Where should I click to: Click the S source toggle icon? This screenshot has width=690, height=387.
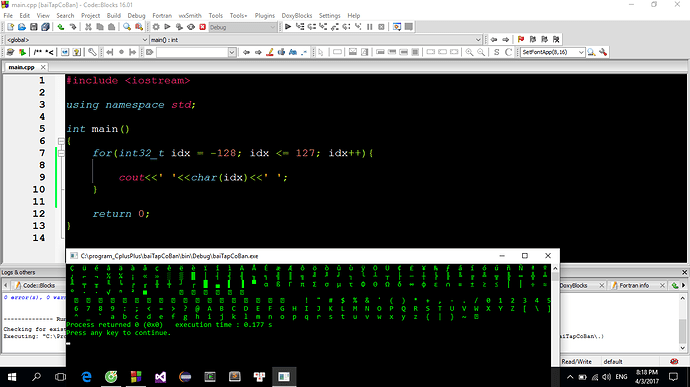coord(496,52)
